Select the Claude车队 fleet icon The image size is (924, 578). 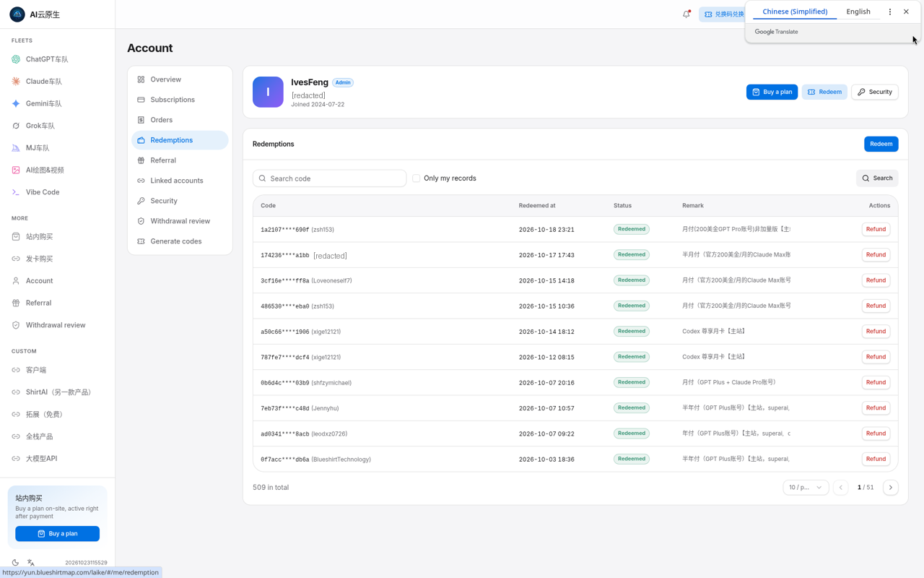16,82
